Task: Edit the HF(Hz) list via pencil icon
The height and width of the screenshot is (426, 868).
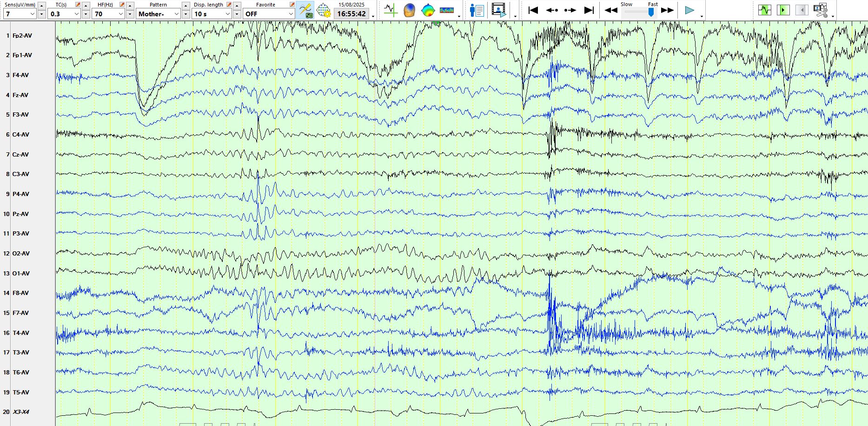Action: [x=122, y=4]
